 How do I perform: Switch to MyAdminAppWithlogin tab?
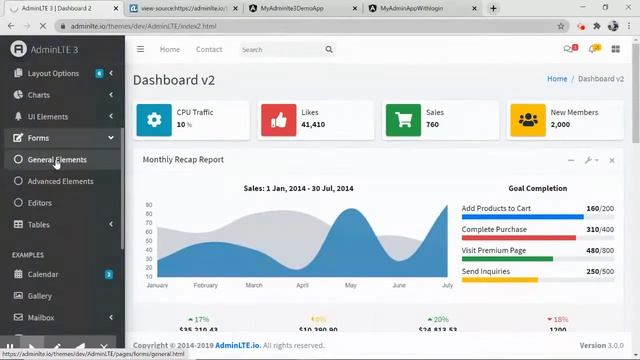(x=422, y=8)
